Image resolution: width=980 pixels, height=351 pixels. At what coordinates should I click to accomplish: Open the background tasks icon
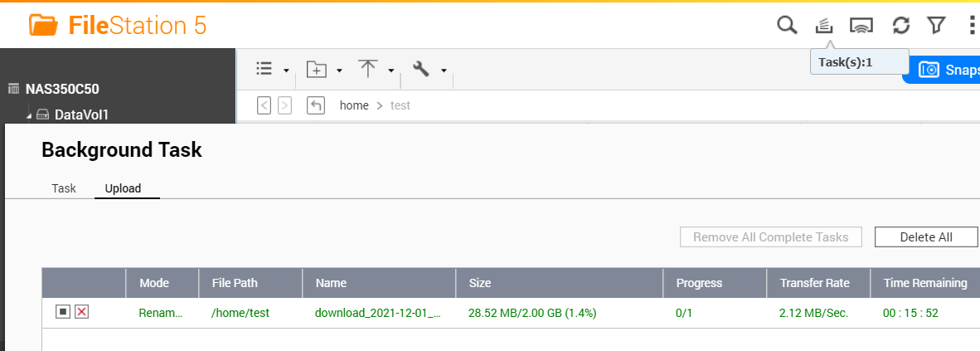[824, 26]
